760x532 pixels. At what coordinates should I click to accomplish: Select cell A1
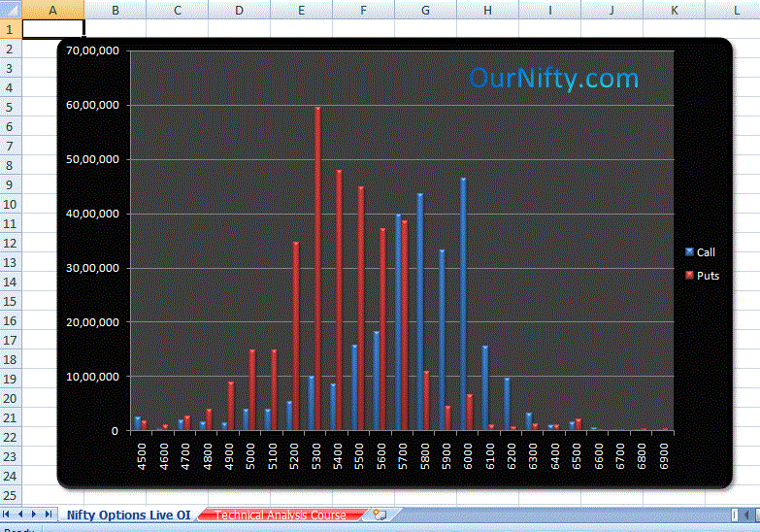(x=53, y=28)
